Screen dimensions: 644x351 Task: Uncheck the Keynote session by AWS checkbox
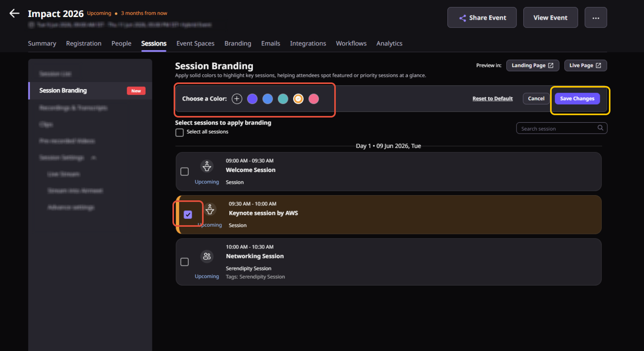click(x=188, y=215)
